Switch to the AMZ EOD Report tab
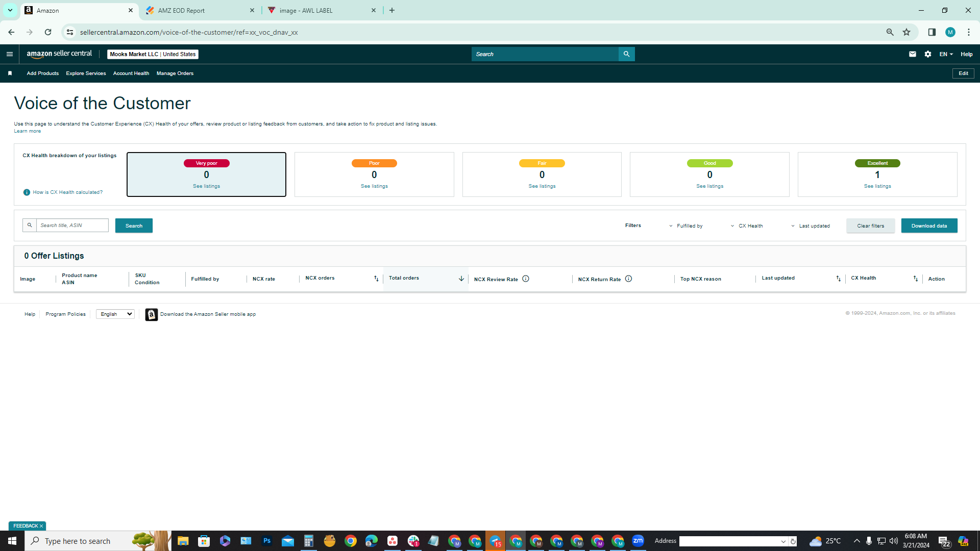 pos(199,10)
